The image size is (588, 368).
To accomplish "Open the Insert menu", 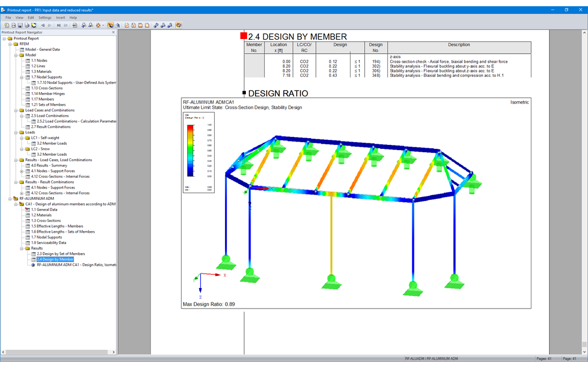I will (x=60, y=18).
